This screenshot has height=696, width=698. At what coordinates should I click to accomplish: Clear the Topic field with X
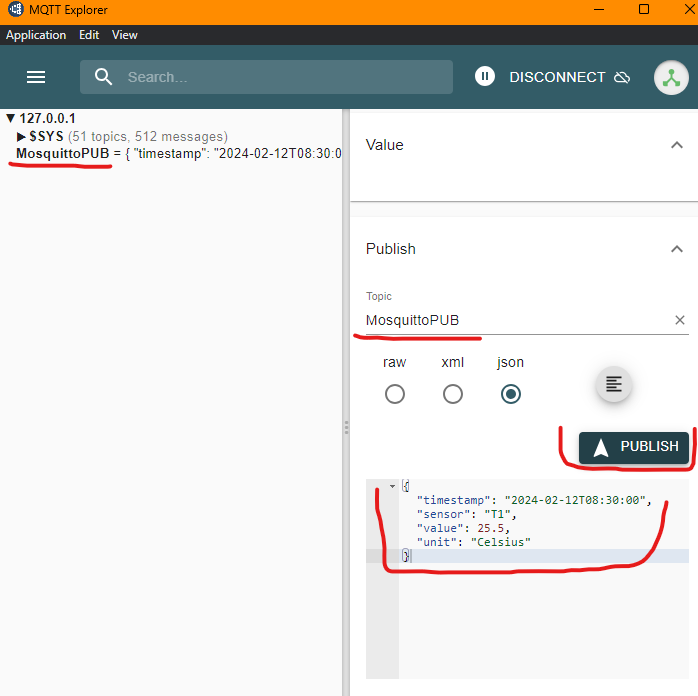pos(679,320)
